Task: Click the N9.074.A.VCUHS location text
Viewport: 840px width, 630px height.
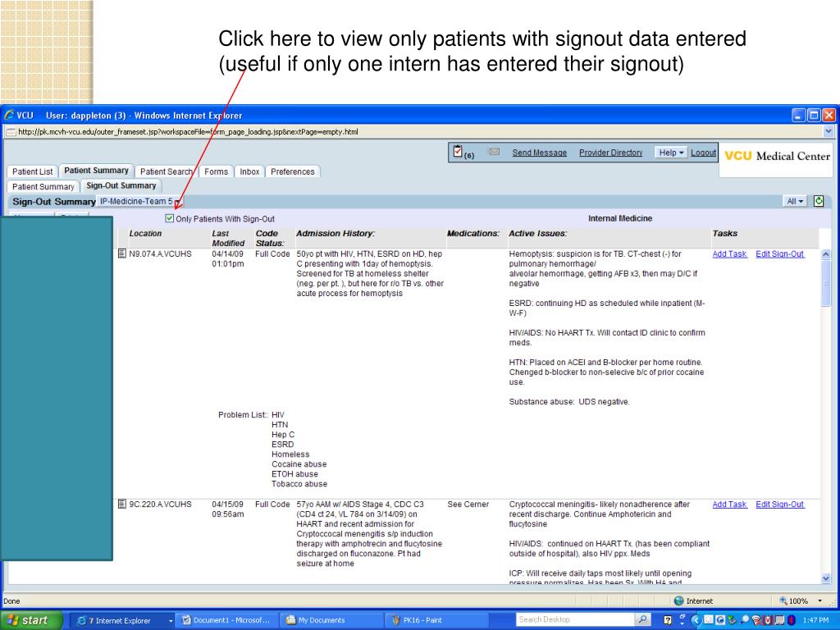Action: point(160,254)
